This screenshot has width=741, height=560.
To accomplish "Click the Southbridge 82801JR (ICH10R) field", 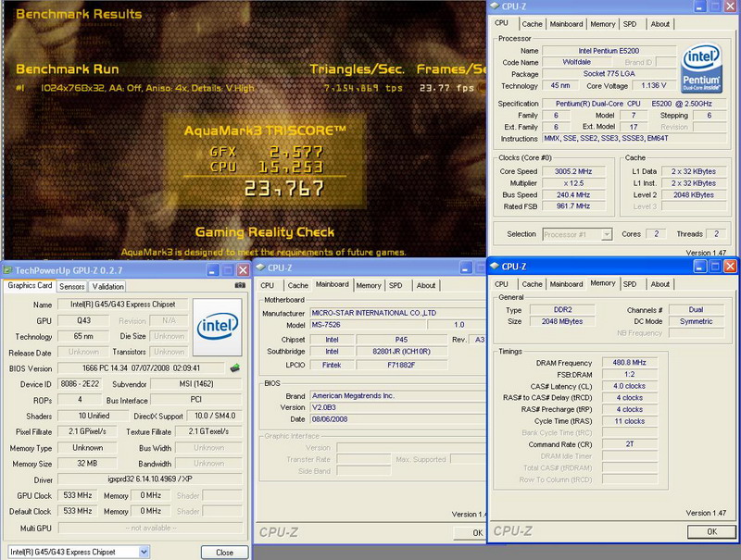I will 401,352.
